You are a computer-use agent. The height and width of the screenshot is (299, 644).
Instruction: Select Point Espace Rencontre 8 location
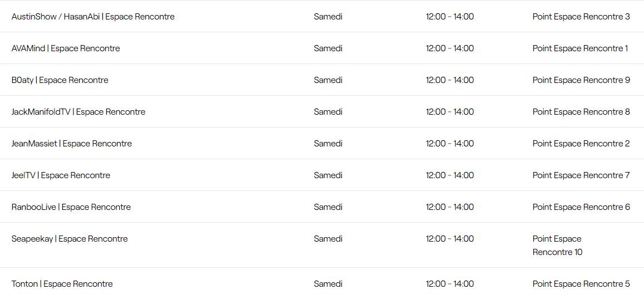[x=581, y=112]
